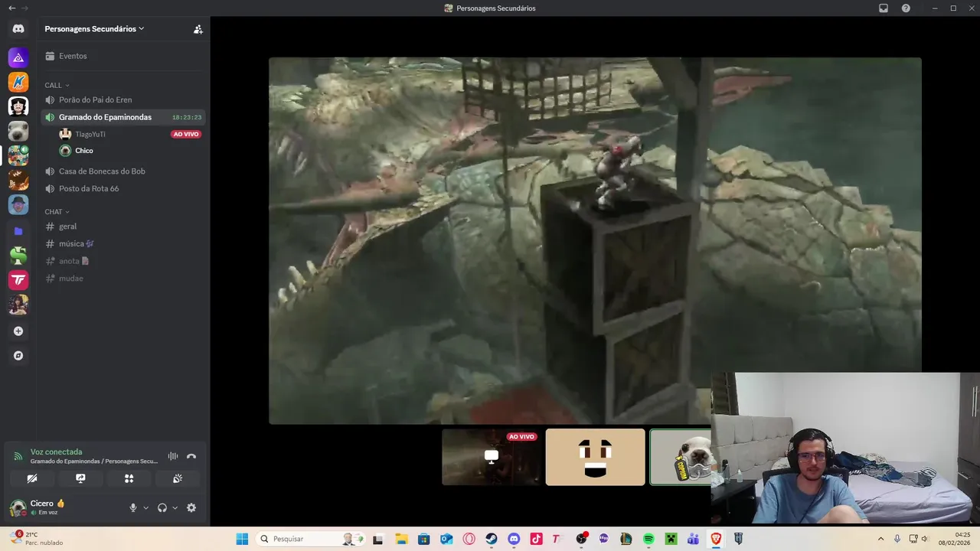
Task: Select the dog avatar participant tile
Action: [681, 457]
